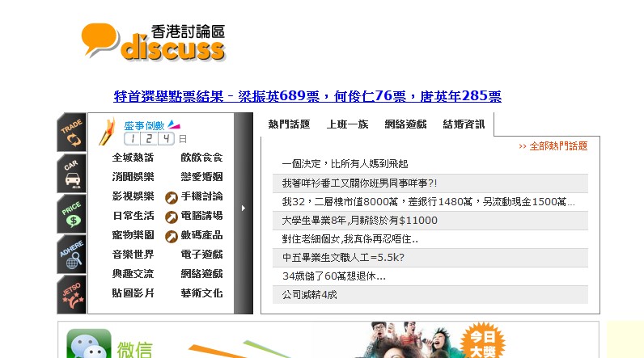644x358 pixels.
Task: Open the CAR section icon
Action: tap(72, 173)
